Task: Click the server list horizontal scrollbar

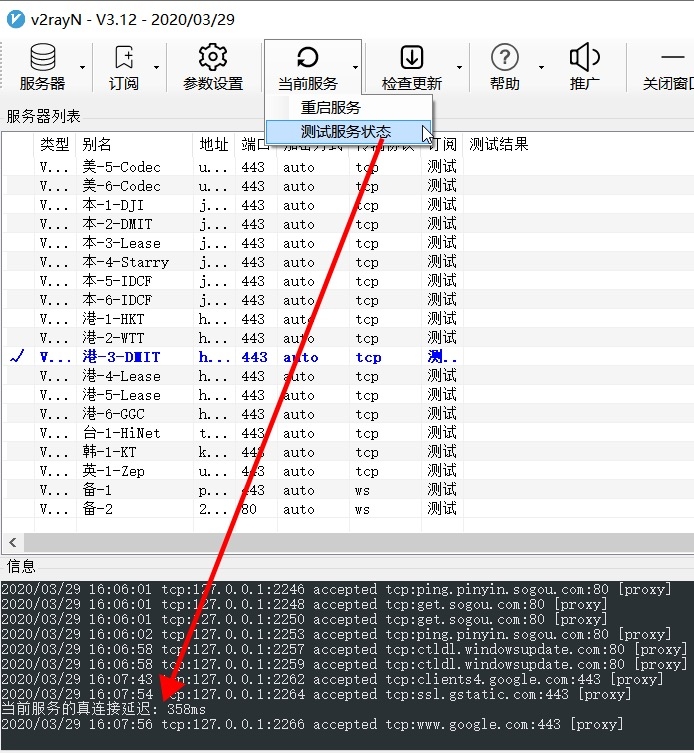Action: pos(340,541)
